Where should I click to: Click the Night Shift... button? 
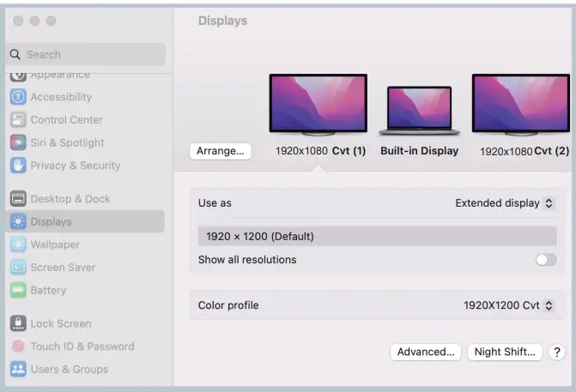[505, 352]
